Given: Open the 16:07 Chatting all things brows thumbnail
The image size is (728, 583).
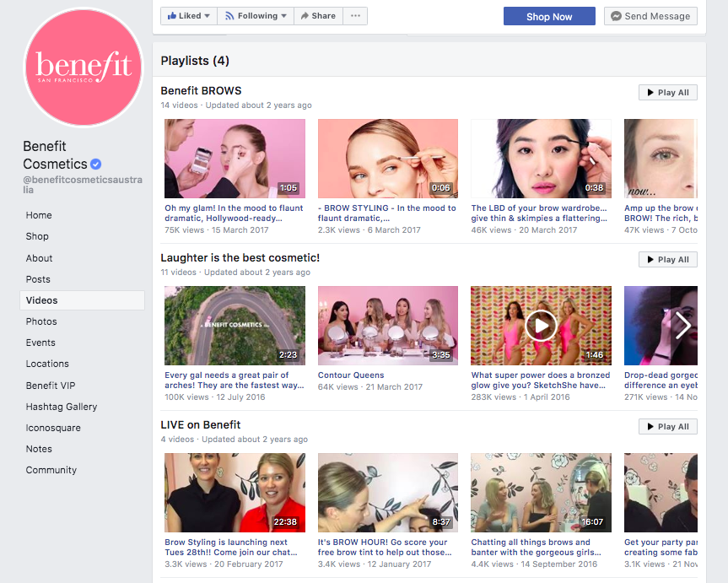Looking at the screenshot, I should (541, 493).
